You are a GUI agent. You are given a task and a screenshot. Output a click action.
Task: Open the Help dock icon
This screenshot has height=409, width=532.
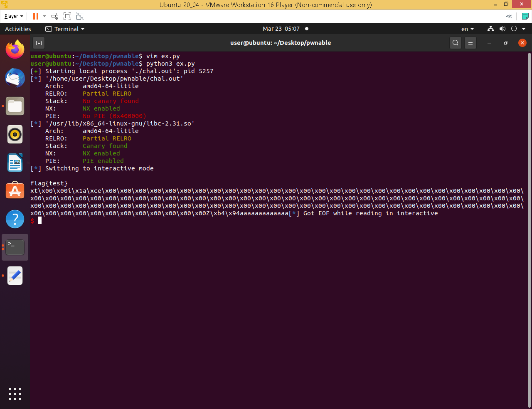pos(15,219)
